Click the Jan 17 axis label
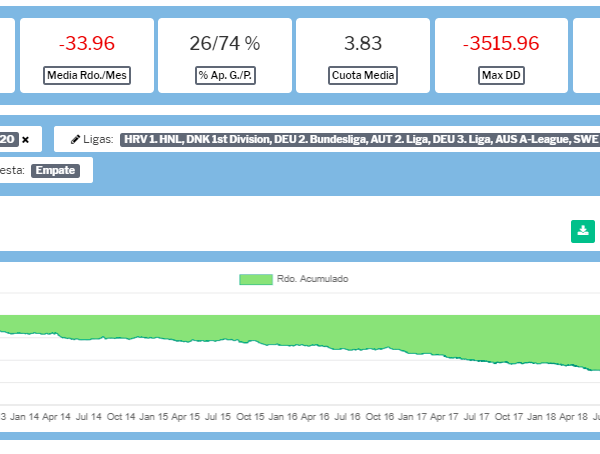600x454 pixels. [x=412, y=416]
